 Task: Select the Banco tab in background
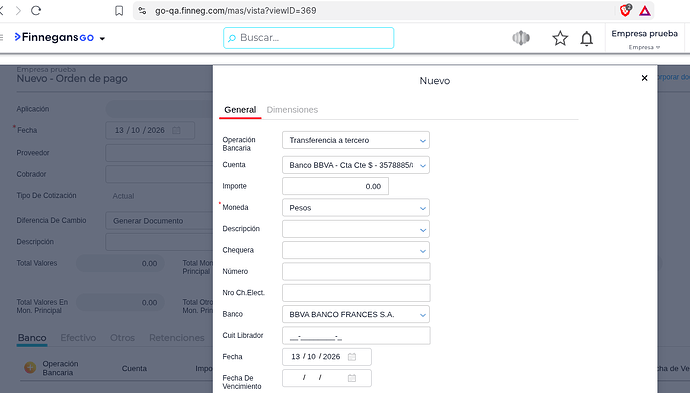[x=32, y=338]
